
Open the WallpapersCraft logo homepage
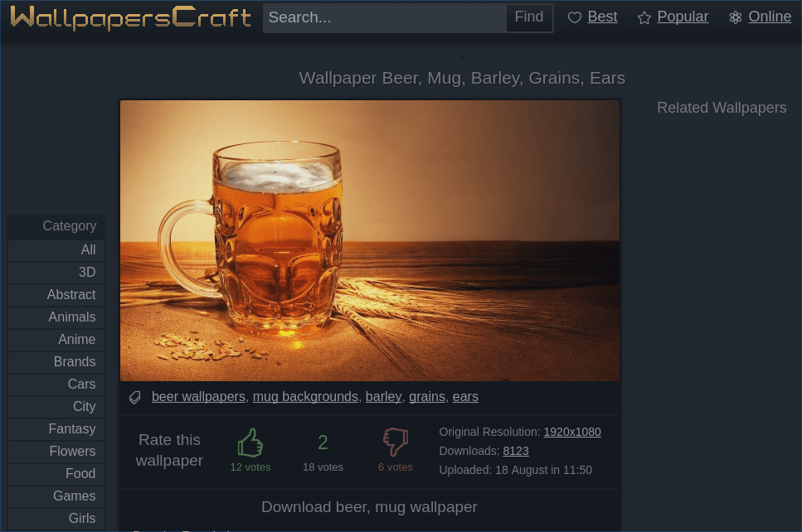pyautogui.click(x=130, y=17)
